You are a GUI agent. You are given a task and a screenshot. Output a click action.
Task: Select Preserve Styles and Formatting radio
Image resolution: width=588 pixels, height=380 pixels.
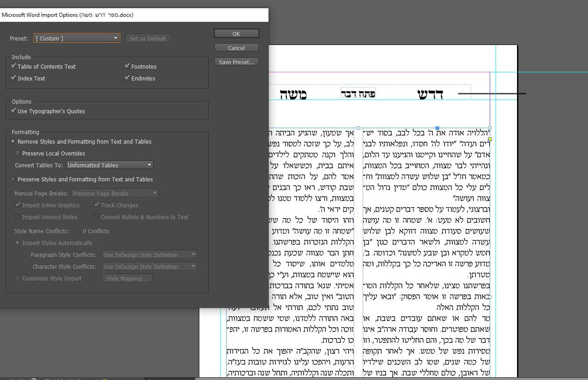(x=13, y=179)
